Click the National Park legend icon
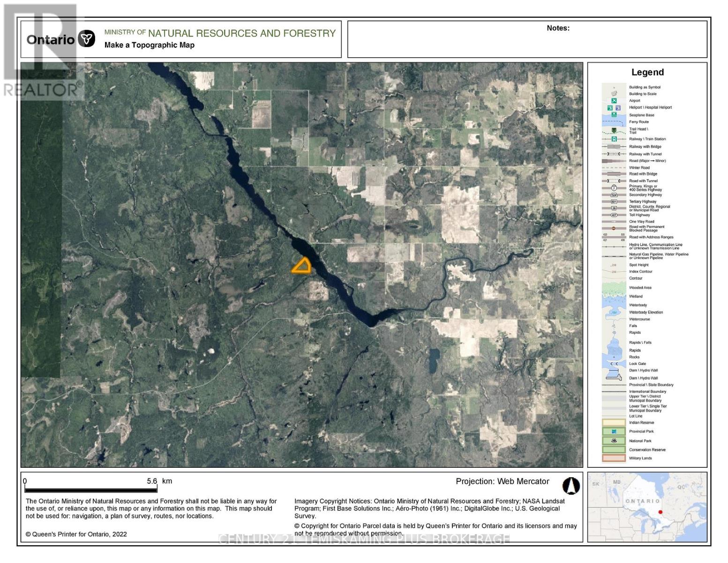The width and height of the screenshot is (728, 563). pyautogui.click(x=613, y=441)
